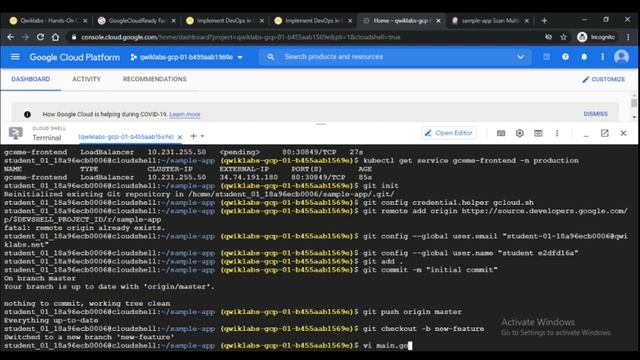Open a new browser tab

click(544, 20)
